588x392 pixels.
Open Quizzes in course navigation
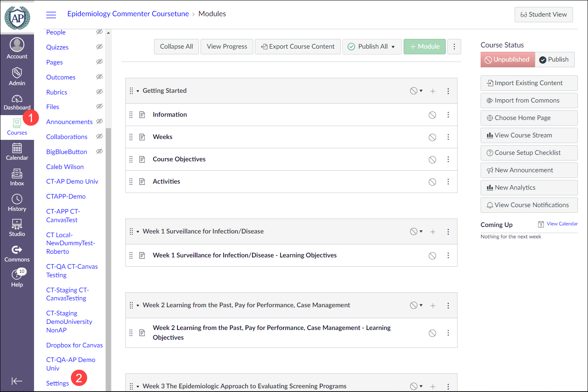(x=57, y=47)
